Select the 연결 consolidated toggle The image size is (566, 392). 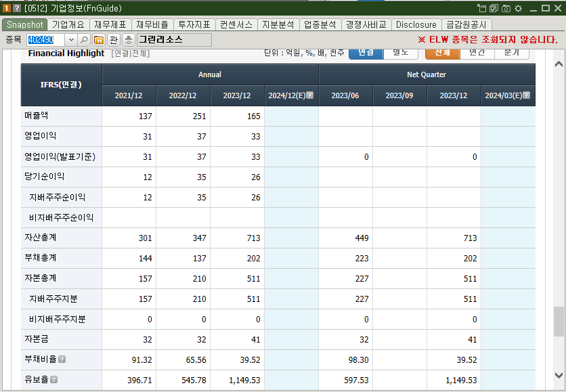366,53
